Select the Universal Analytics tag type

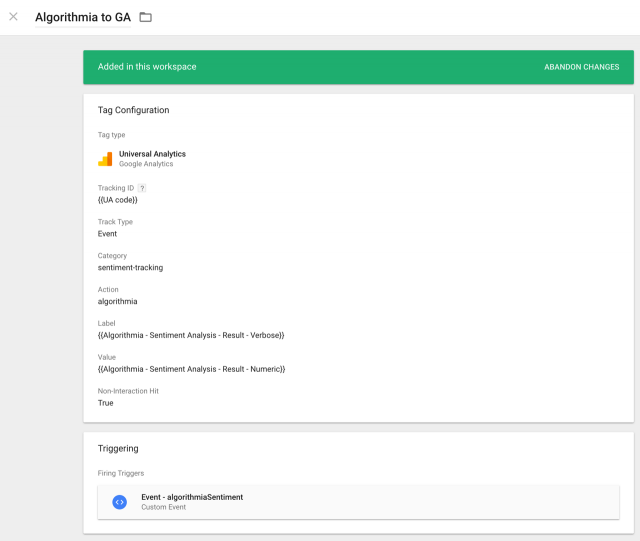click(152, 154)
